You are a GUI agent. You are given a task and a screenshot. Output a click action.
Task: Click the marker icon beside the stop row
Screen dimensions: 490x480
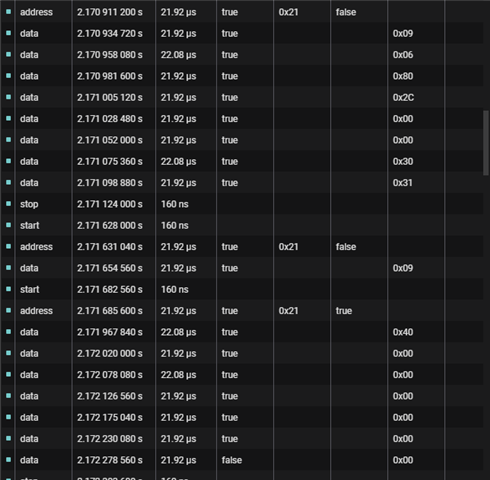tap(9, 204)
